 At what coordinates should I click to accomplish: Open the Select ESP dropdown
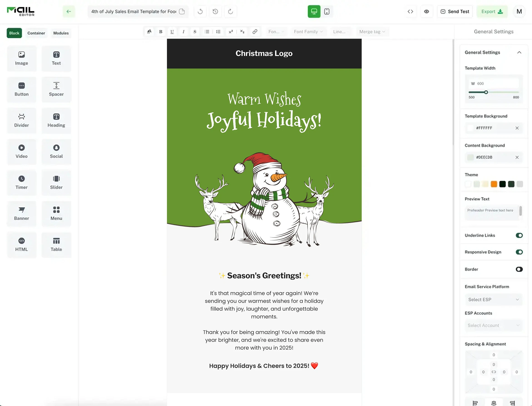494,300
